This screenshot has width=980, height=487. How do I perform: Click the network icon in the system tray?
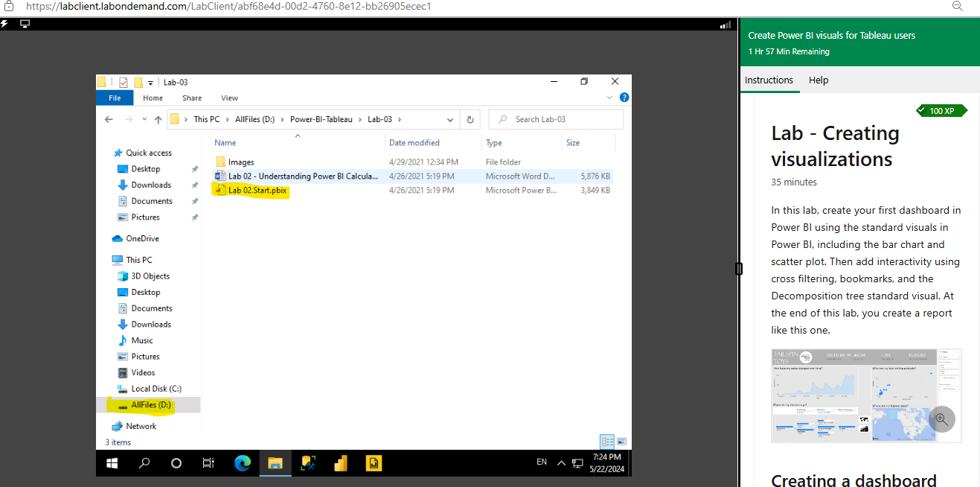click(x=577, y=463)
